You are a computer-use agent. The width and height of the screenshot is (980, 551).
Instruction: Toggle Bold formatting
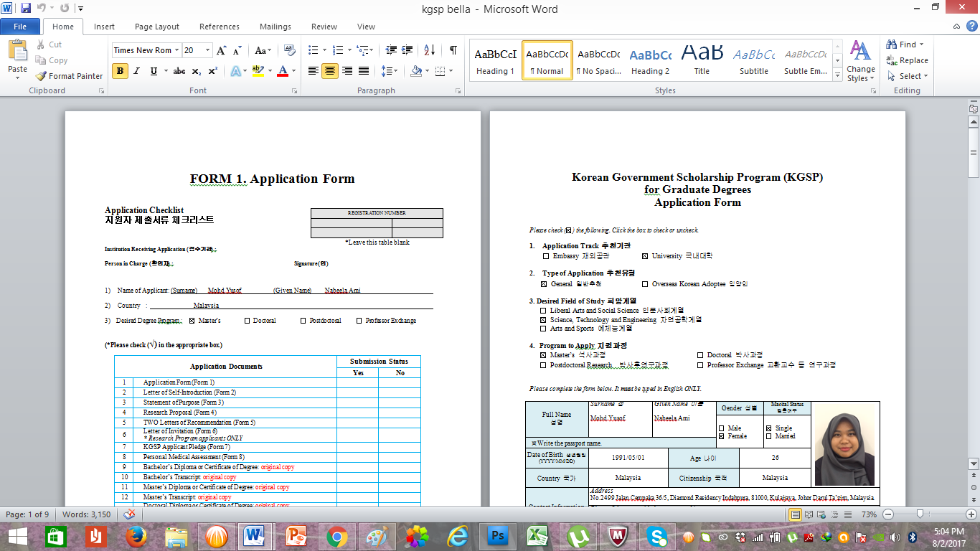(x=120, y=71)
